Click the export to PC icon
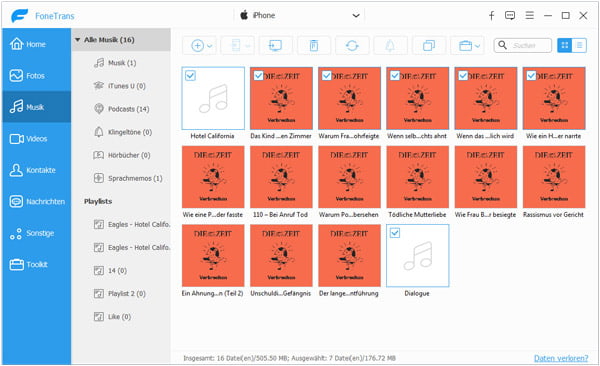Viewport: 600px width, 366px height. (276, 46)
